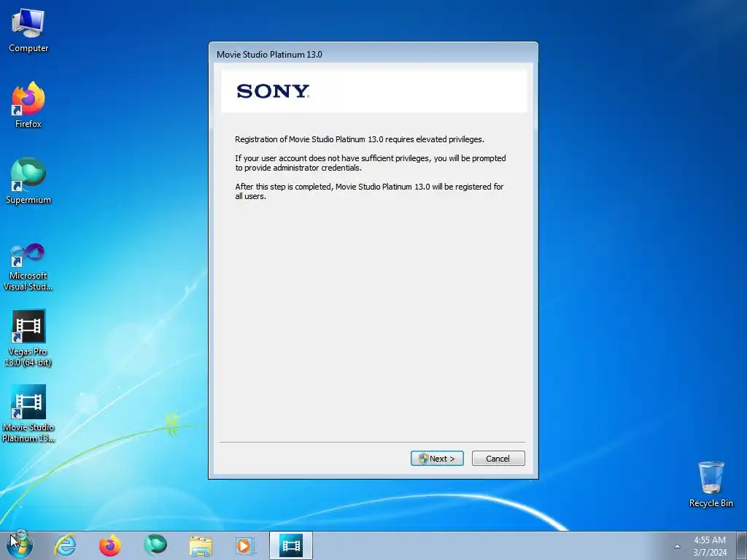Click Next in the registration dialog

point(437,458)
